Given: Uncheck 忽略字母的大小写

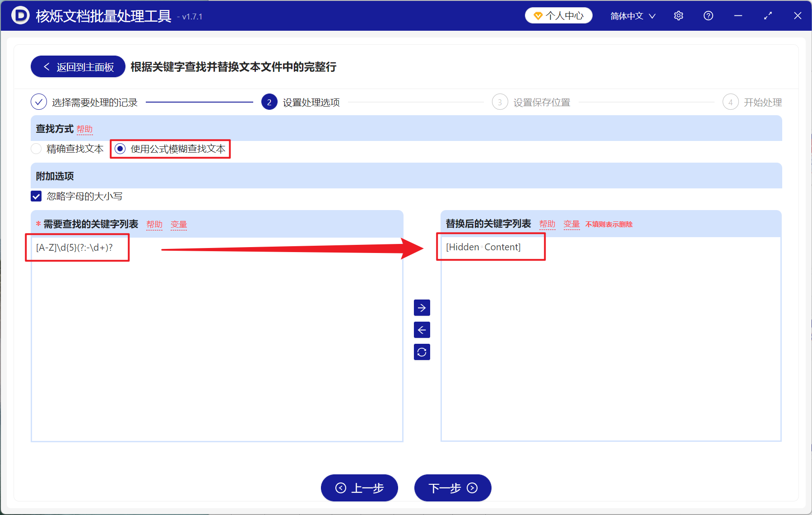Looking at the screenshot, I should click(x=36, y=196).
